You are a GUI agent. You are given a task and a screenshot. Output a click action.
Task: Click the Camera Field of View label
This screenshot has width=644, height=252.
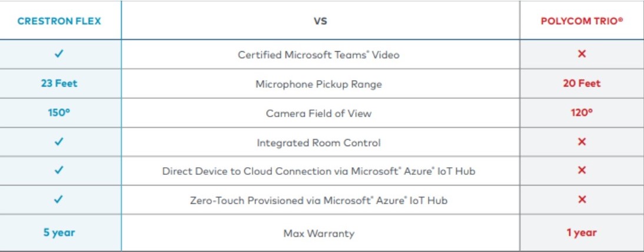coord(318,113)
